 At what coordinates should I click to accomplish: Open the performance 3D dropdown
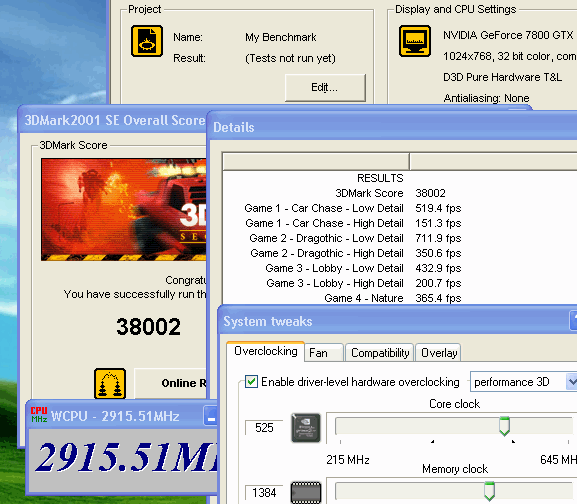point(524,382)
